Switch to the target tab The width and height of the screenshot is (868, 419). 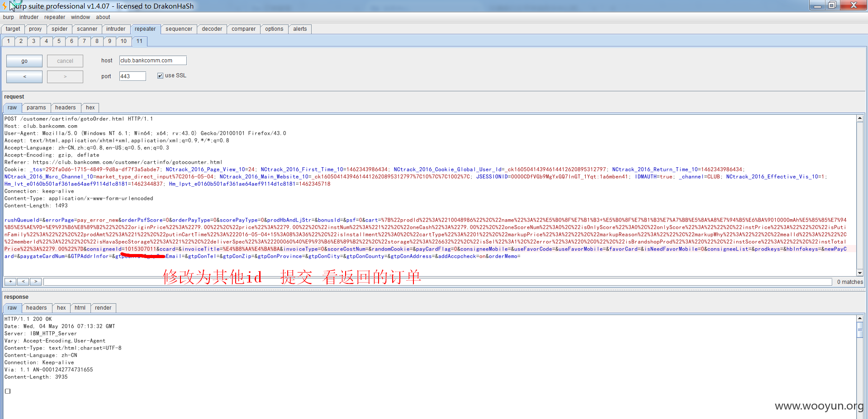point(13,29)
